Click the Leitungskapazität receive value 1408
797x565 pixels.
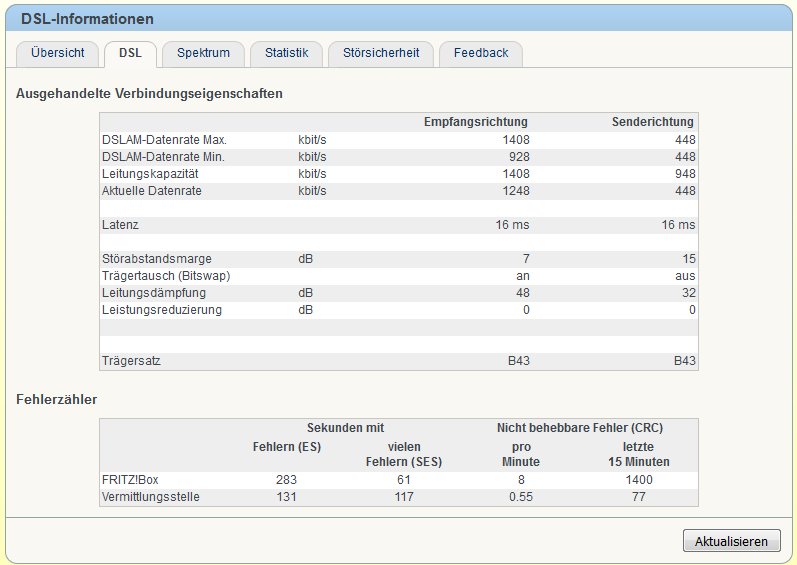click(x=516, y=174)
